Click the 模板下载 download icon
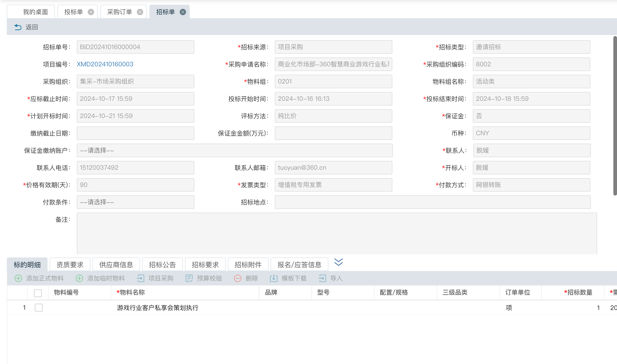Image resolution: width=617 pixels, height=364 pixels. pyautogui.click(x=273, y=278)
